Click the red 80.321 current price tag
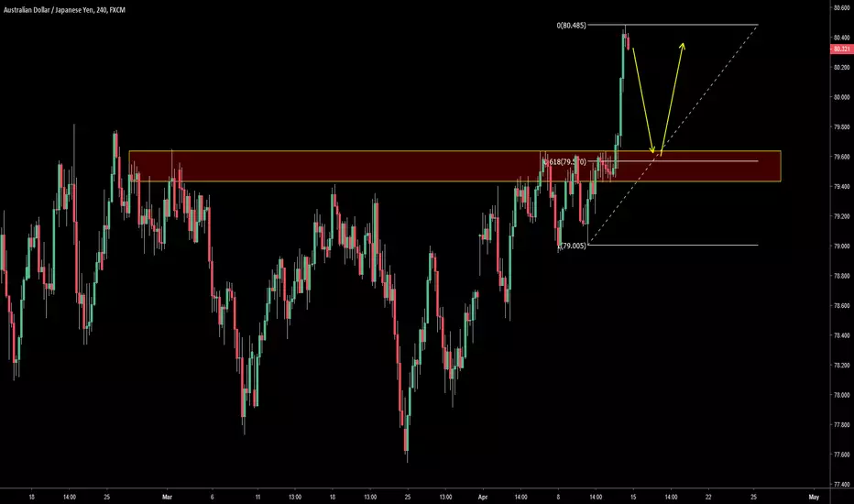Viewport: 854px width, 504px height. 841,49
